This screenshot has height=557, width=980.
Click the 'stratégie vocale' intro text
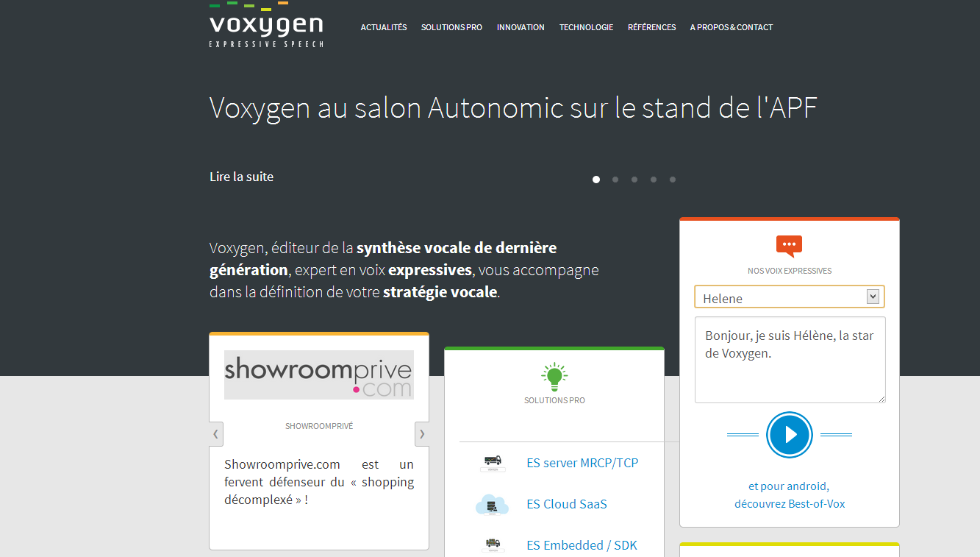coord(440,292)
